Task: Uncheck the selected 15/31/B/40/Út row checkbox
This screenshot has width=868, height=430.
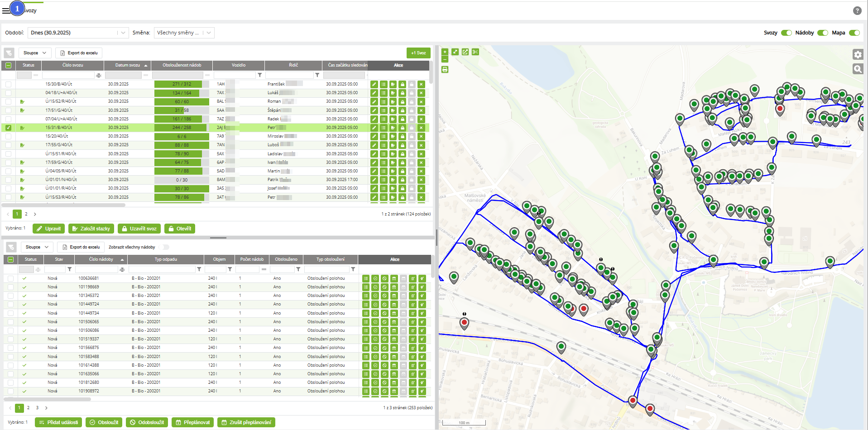Action: coord(9,128)
